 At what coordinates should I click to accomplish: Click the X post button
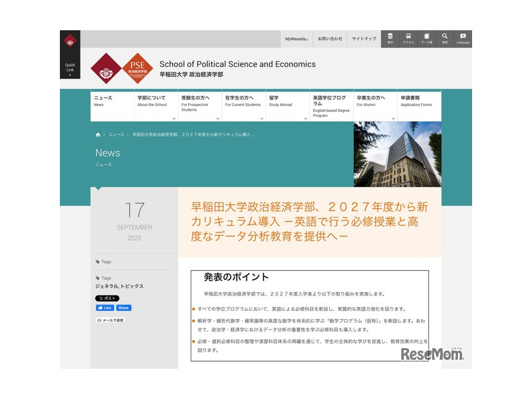107,299
